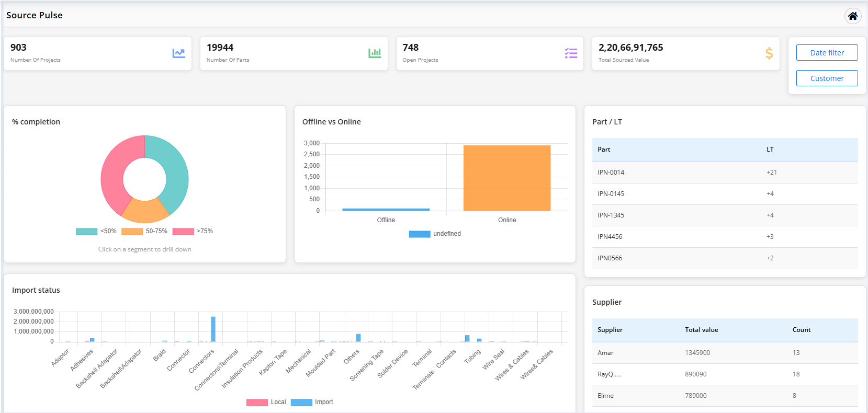Hide the undefined series in Offline vs Online
Image resolution: width=868 pixels, height=413 pixels.
[419, 234]
